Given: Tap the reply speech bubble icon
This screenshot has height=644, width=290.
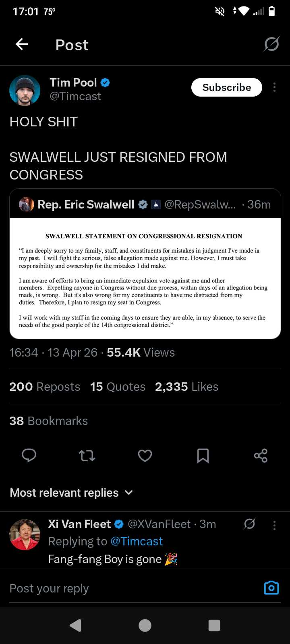Looking at the screenshot, I should [29, 456].
